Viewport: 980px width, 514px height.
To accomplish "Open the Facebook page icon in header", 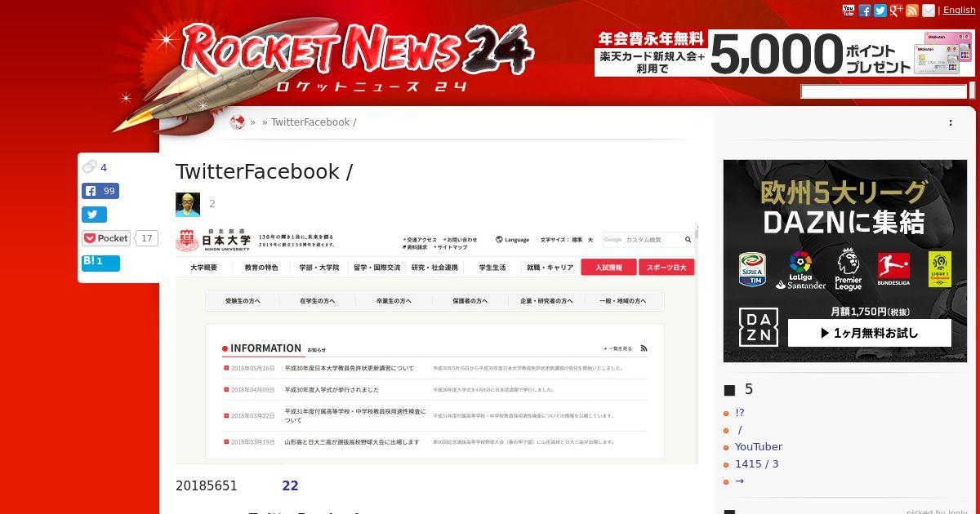I will (865, 11).
